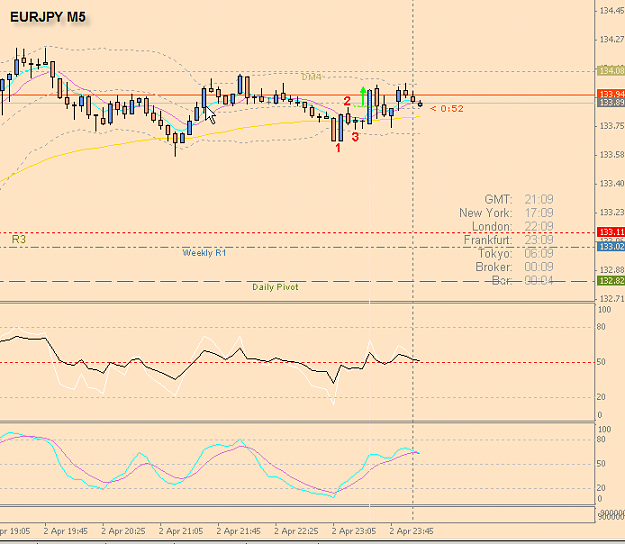The width and height of the screenshot is (625, 544).
Task: Select the orange 133.94 price tag
Action: [611, 94]
